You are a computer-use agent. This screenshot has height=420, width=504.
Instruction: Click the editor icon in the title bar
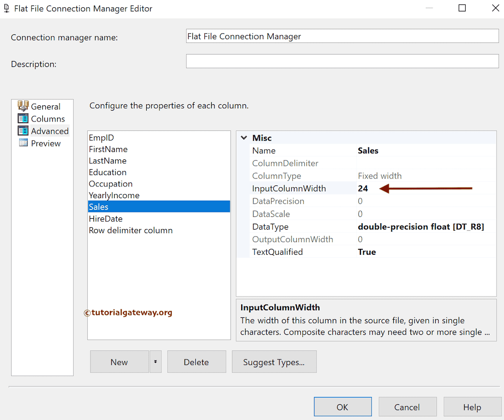coord(6,8)
